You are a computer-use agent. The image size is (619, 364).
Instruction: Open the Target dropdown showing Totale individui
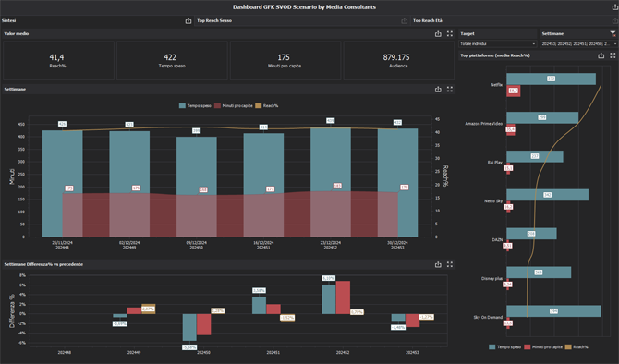pyautogui.click(x=498, y=43)
